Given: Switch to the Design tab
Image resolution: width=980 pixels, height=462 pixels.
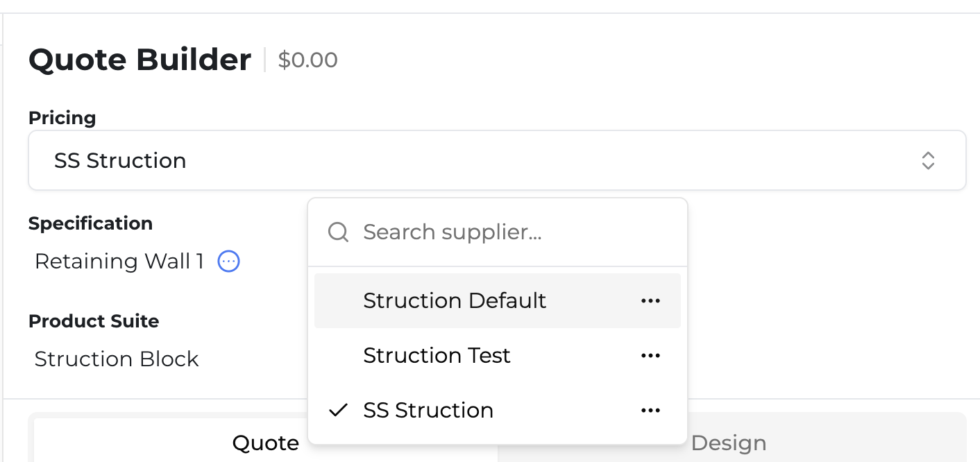Looking at the screenshot, I should click(729, 443).
